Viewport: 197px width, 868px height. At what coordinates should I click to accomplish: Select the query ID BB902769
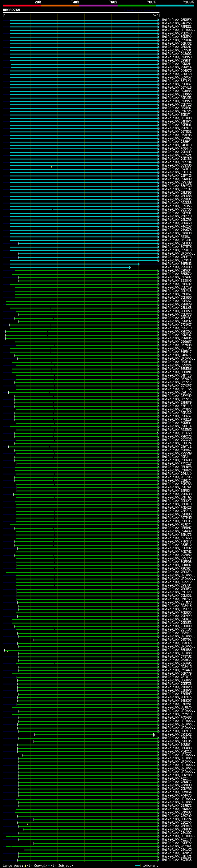coord(11,10)
